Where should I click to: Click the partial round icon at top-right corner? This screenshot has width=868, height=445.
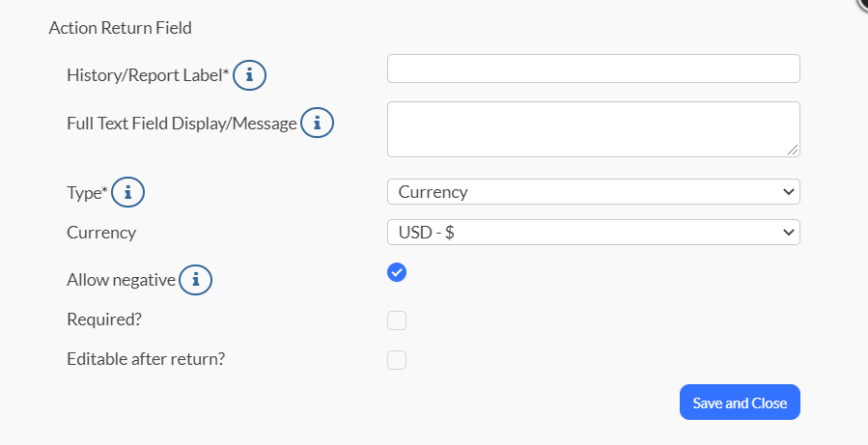pos(862,4)
